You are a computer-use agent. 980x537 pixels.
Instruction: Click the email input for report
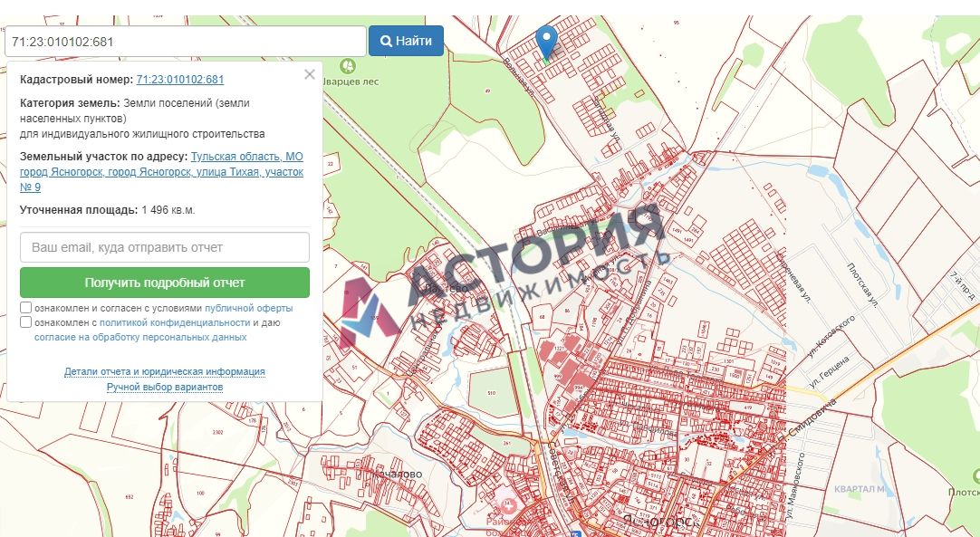tap(165, 247)
